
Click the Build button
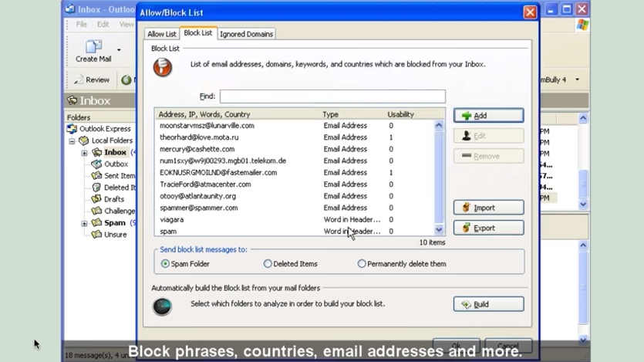(488, 304)
